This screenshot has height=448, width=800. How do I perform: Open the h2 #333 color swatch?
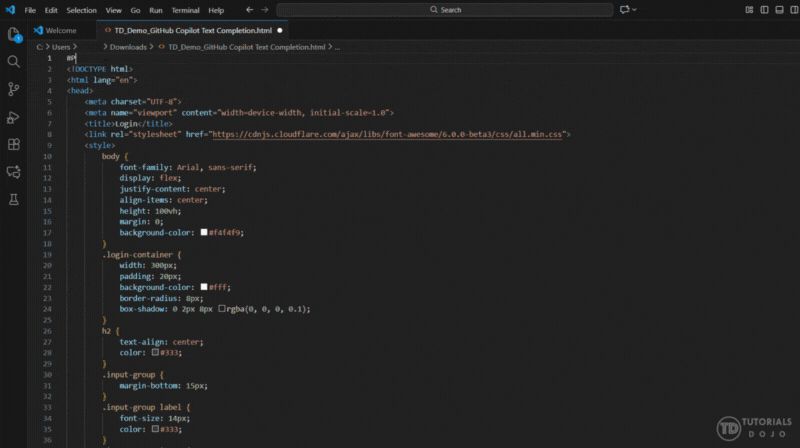coord(155,352)
